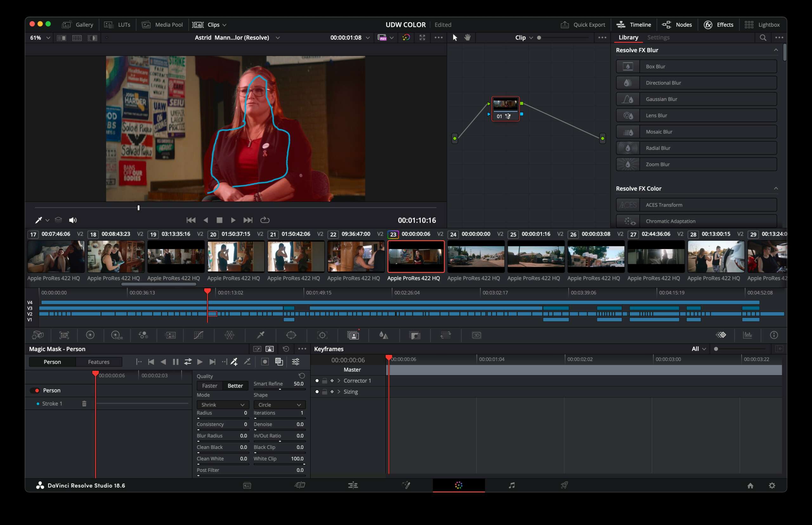The height and width of the screenshot is (525, 812).
Task: Open the Shrink mode dropdown
Action: click(x=222, y=405)
